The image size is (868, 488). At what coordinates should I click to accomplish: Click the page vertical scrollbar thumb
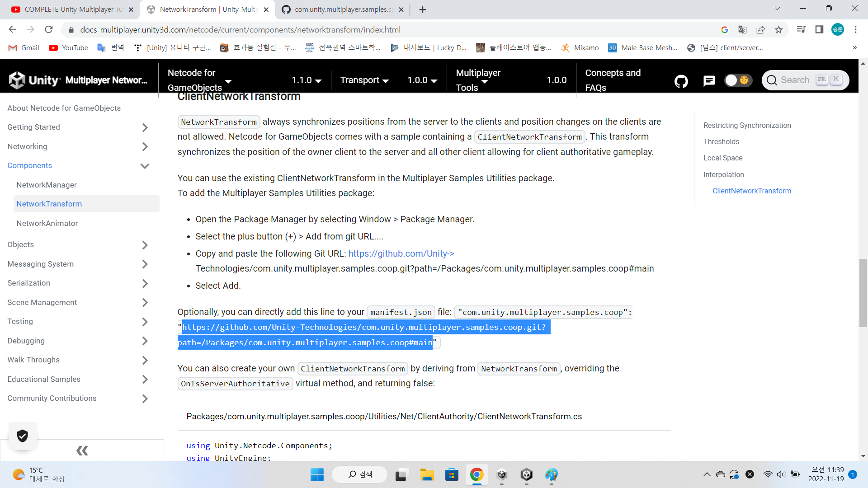[x=863, y=293]
